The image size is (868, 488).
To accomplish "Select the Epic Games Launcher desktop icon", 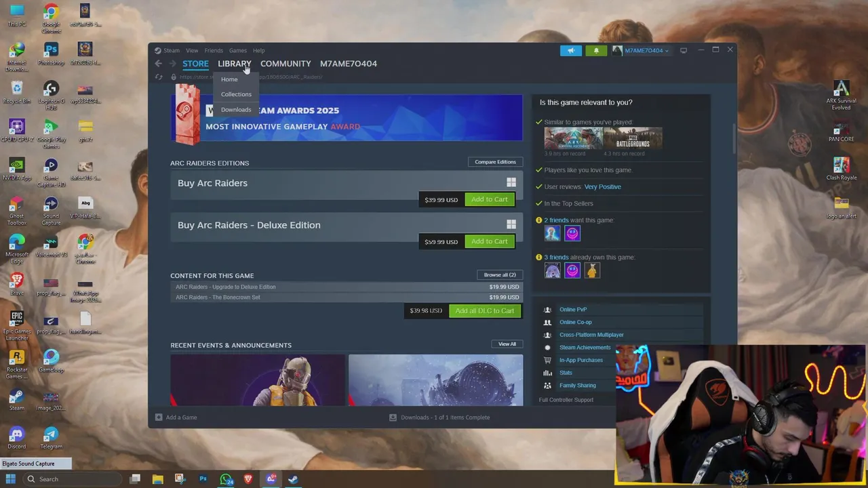I will (x=17, y=325).
